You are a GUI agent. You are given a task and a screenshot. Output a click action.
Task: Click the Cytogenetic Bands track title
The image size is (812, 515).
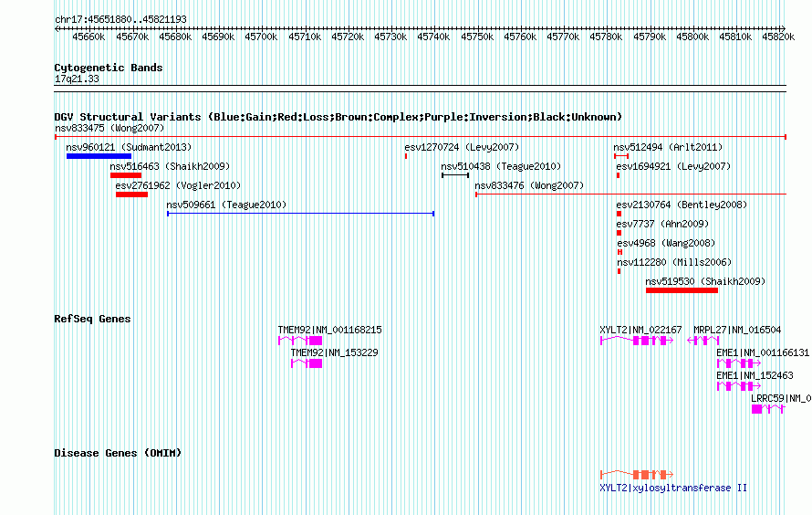pos(109,68)
